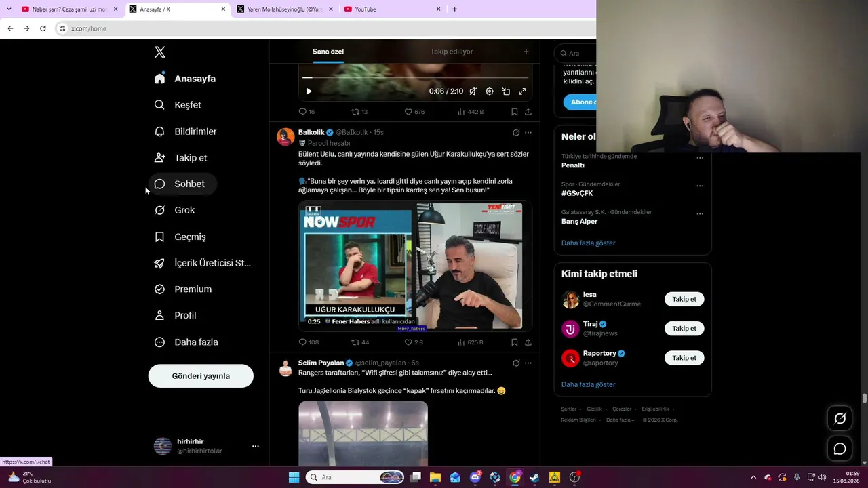Click the X logo in the sidebar
This screenshot has width=868, height=488.
coord(159,52)
